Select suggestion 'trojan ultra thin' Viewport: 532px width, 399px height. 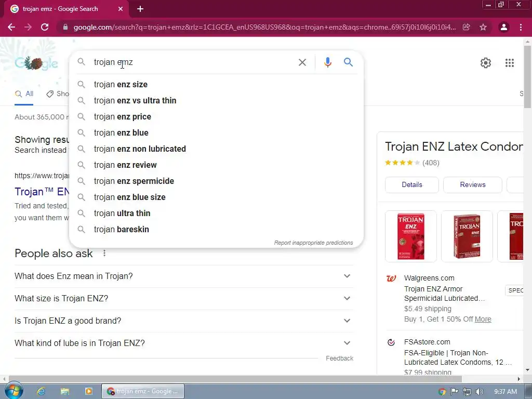[216, 214]
